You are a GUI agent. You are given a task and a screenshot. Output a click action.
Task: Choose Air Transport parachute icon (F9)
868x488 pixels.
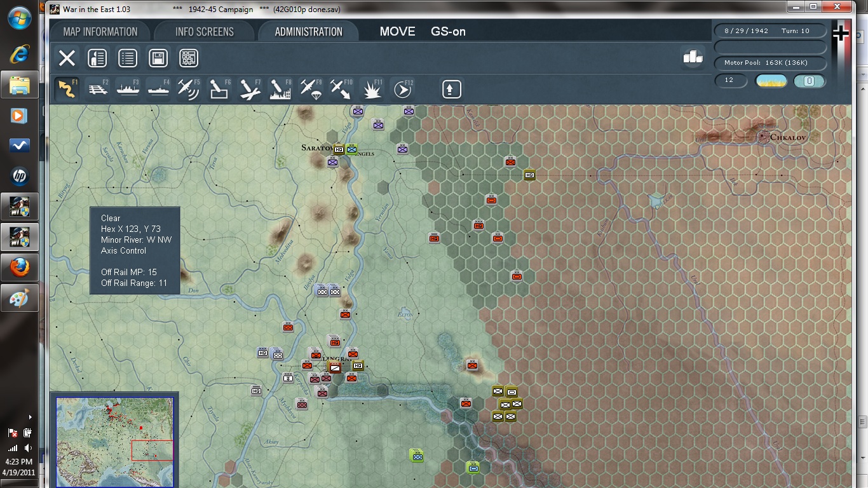[311, 89]
